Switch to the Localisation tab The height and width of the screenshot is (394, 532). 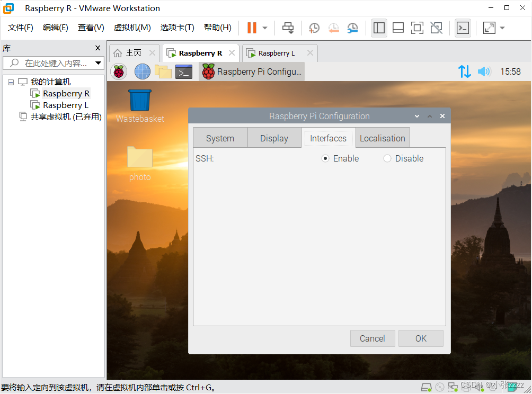(x=383, y=138)
